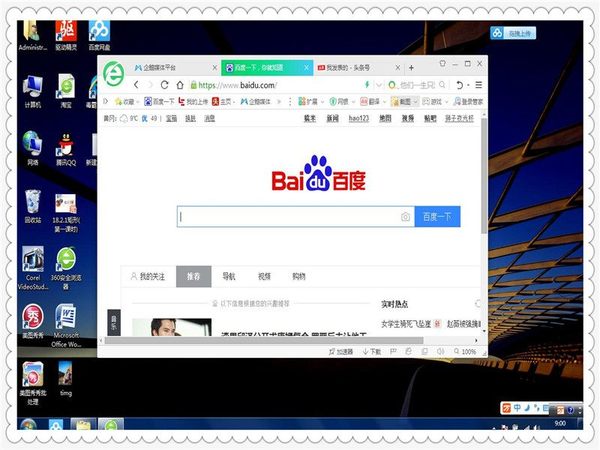Screen dimensions: 600x450
Task: Open the 美图秀秀批处理 desktop icon
Action: pyautogui.click(x=33, y=383)
